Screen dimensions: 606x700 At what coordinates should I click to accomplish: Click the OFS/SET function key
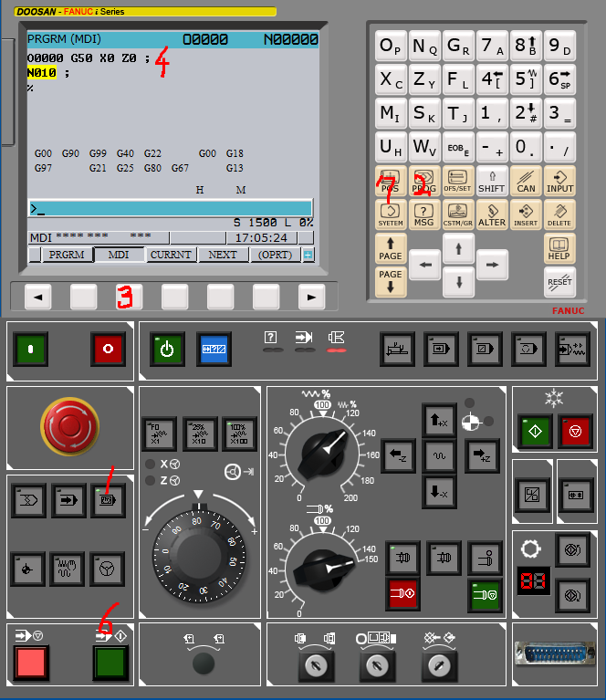tap(458, 181)
